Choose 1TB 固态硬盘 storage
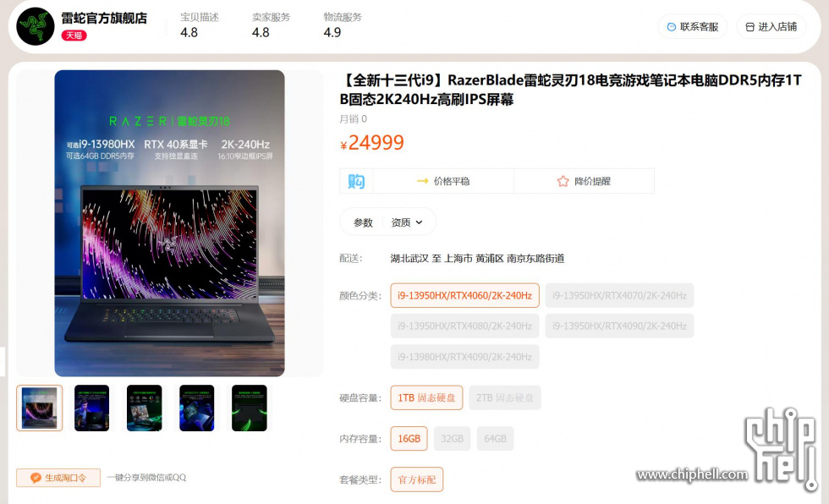Viewport: 829px width, 504px height. 426,397
